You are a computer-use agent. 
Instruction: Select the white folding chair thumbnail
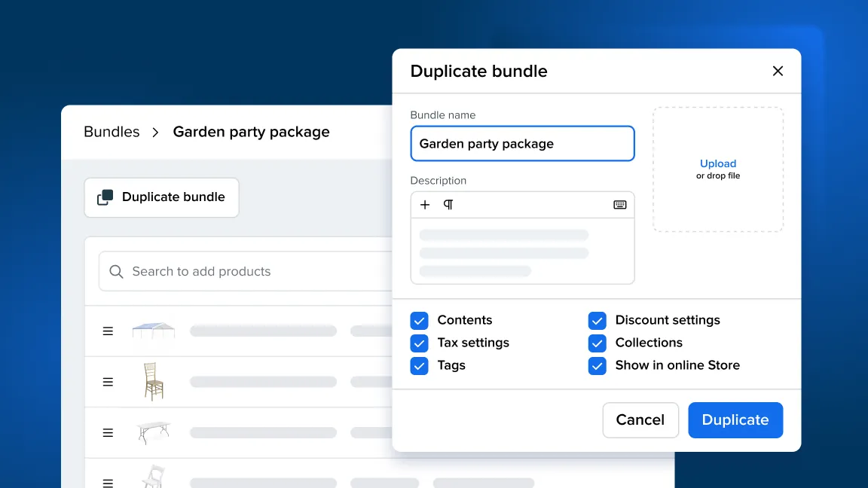(x=154, y=477)
